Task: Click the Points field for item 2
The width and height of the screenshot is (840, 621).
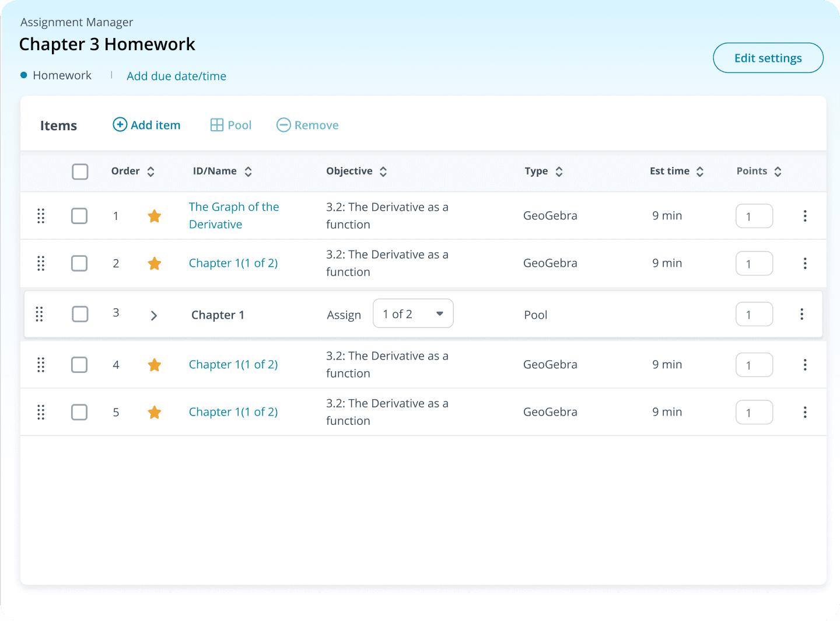Action: click(754, 263)
